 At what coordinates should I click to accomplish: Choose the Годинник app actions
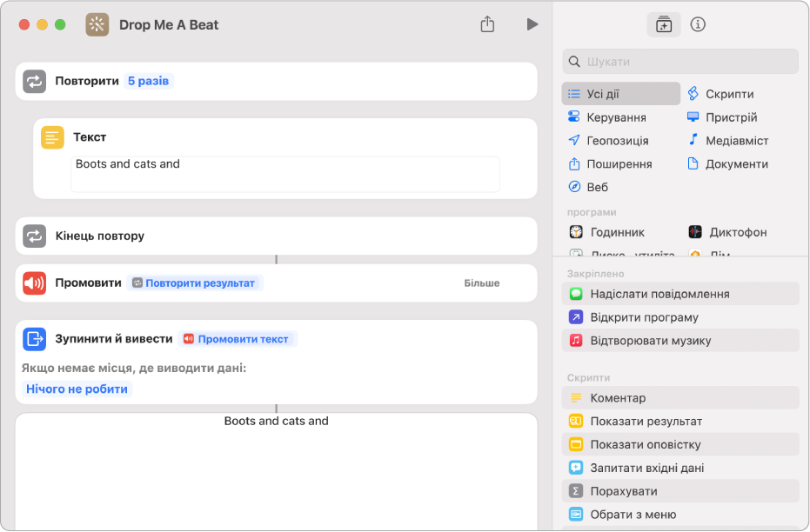607,232
